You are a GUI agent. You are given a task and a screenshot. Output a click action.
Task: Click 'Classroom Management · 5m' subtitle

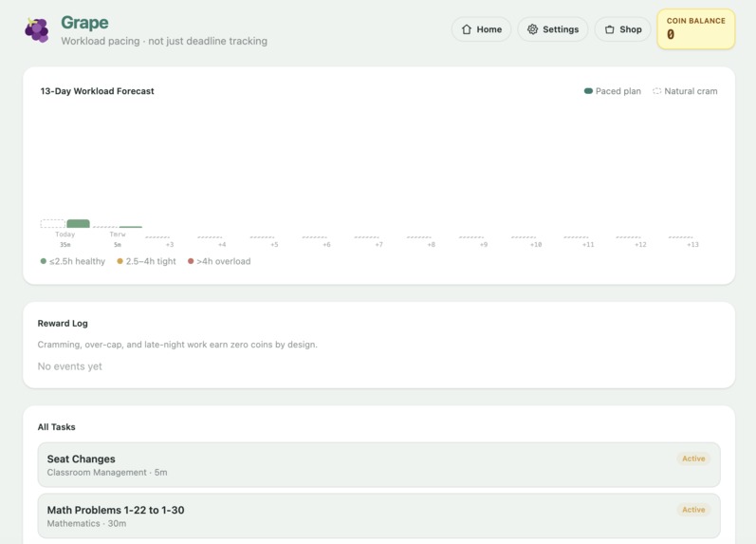click(x=107, y=473)
